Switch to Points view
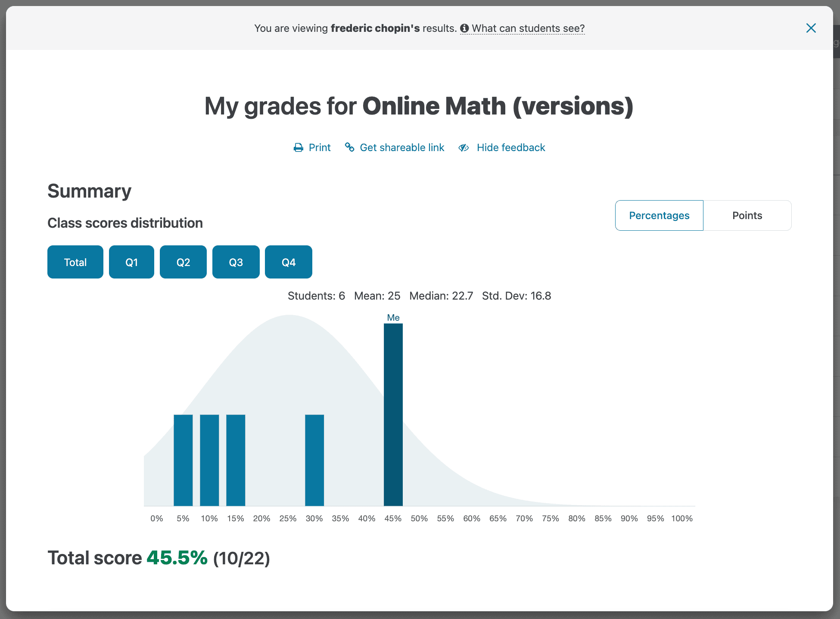The image size is (840, 619). click(x=747, y=215)
